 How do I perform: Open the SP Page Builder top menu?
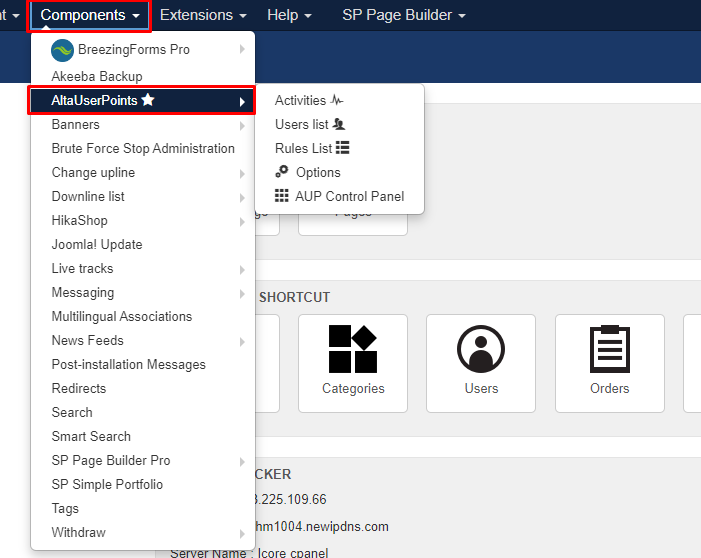coord(404,15)
